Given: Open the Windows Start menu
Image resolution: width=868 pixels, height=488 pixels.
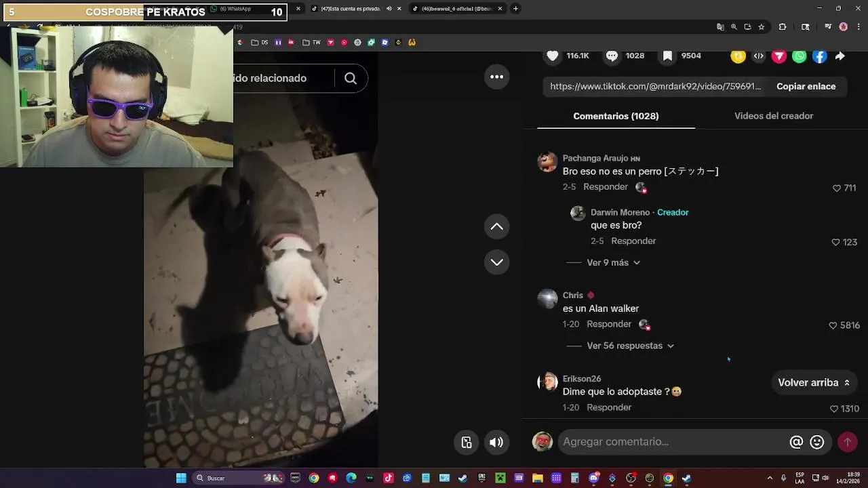Looking at the screenshot, I should 181,478.
